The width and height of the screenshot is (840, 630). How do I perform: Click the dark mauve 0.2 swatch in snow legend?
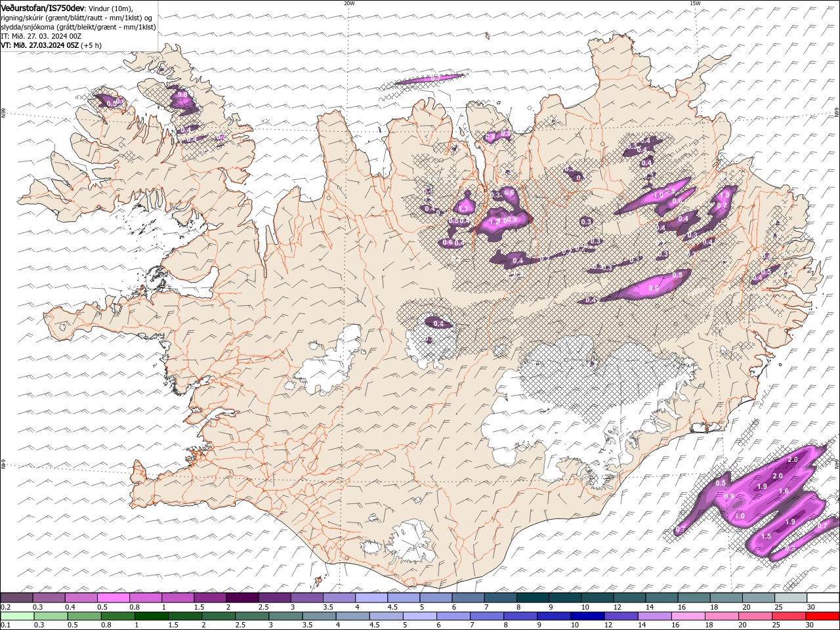17,598
